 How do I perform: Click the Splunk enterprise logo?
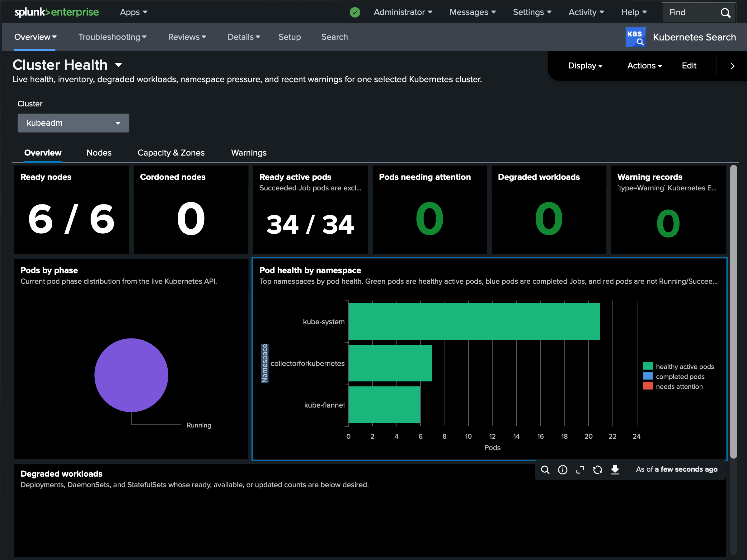(x=56, y=12)
